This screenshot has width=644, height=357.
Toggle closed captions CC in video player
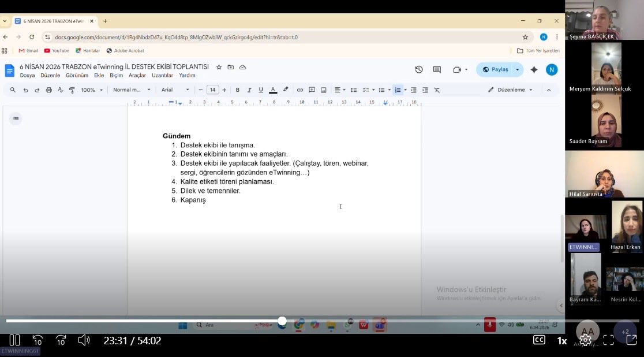coord(539,340)
